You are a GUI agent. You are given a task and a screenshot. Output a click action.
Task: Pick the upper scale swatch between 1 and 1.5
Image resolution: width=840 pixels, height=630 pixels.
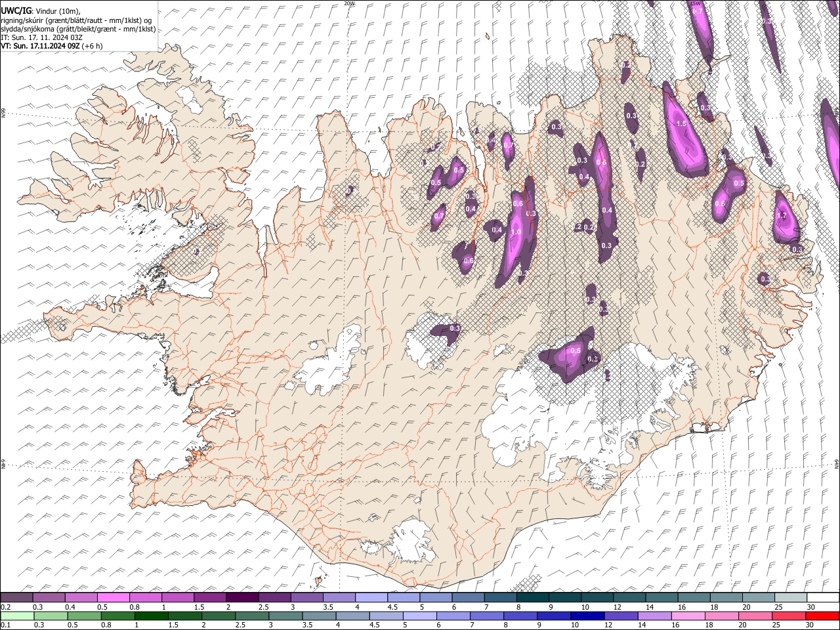point(178,598)
